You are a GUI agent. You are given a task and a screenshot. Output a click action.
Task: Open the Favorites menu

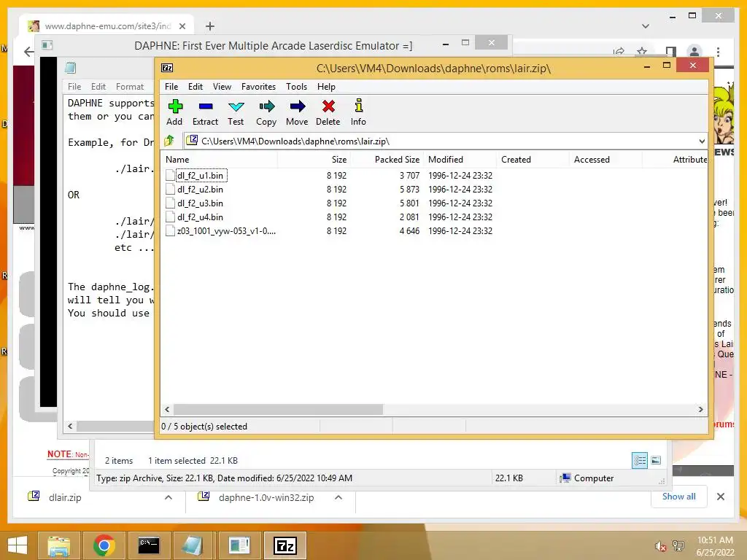coord(259,87)
